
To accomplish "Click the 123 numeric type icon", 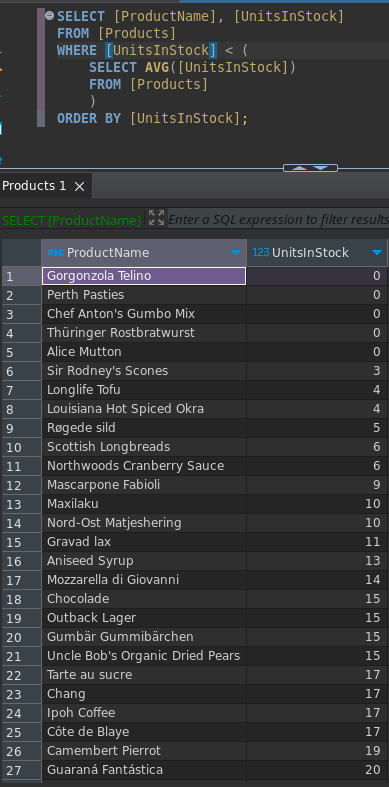I will (261, 252).
